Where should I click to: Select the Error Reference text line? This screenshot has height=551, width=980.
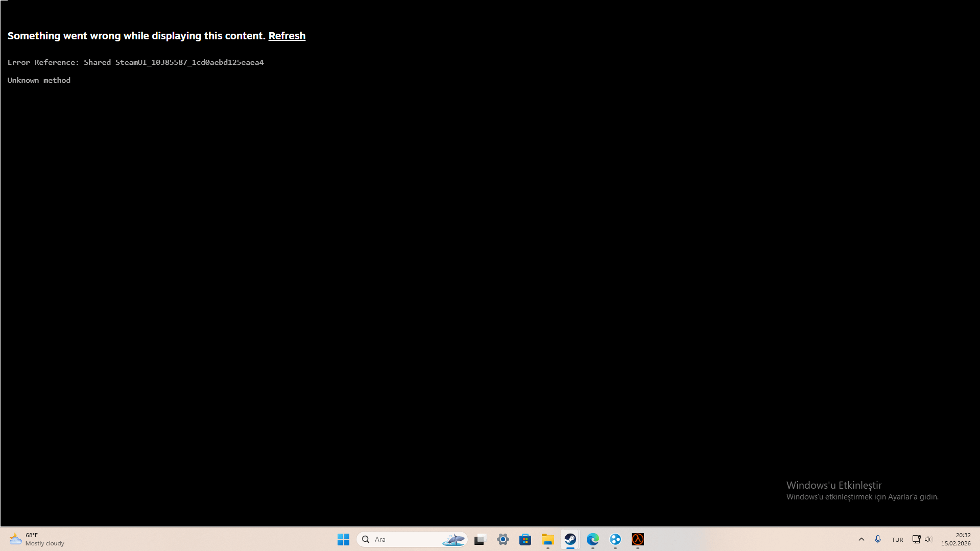coord(135,62)
